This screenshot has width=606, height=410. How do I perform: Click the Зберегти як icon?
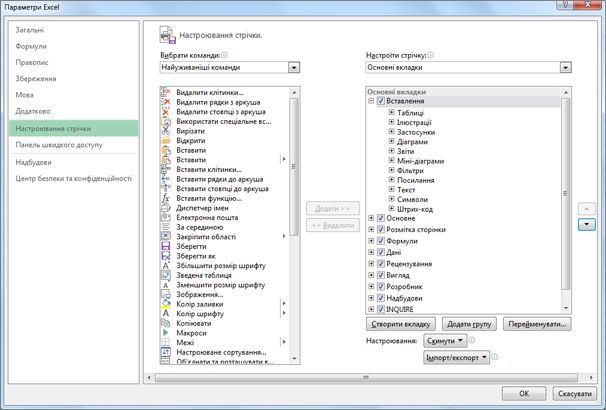[165, 256]
